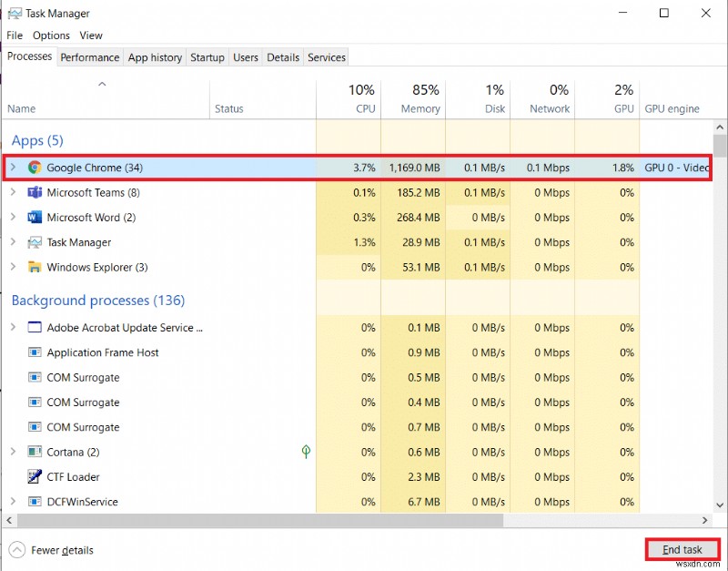Switch to the Performance tab
Screen dimensions: 728x571
pyautogui.click(x=89, y=56)
